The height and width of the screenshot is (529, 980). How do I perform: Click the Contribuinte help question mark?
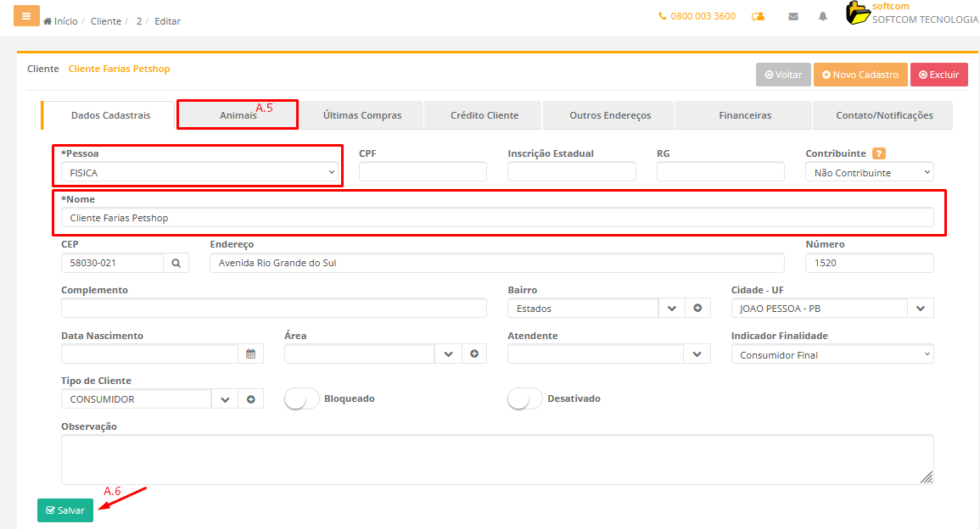tap(879, 153)
